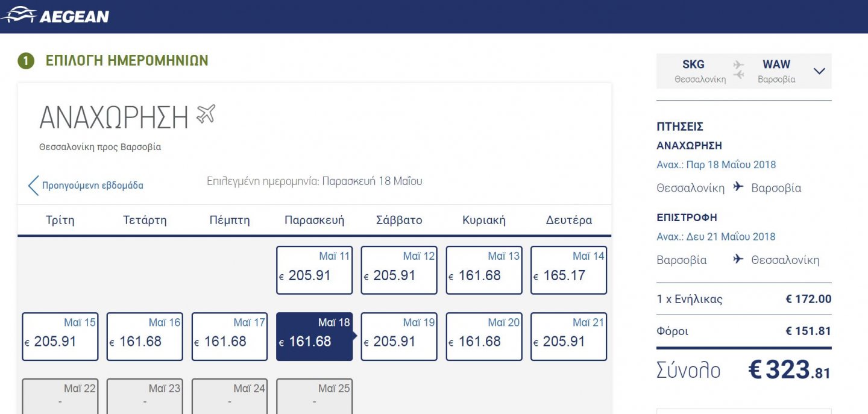
Task: Choose Μαϊ 20 fare €161.68
Action: (x=483, y=336)
